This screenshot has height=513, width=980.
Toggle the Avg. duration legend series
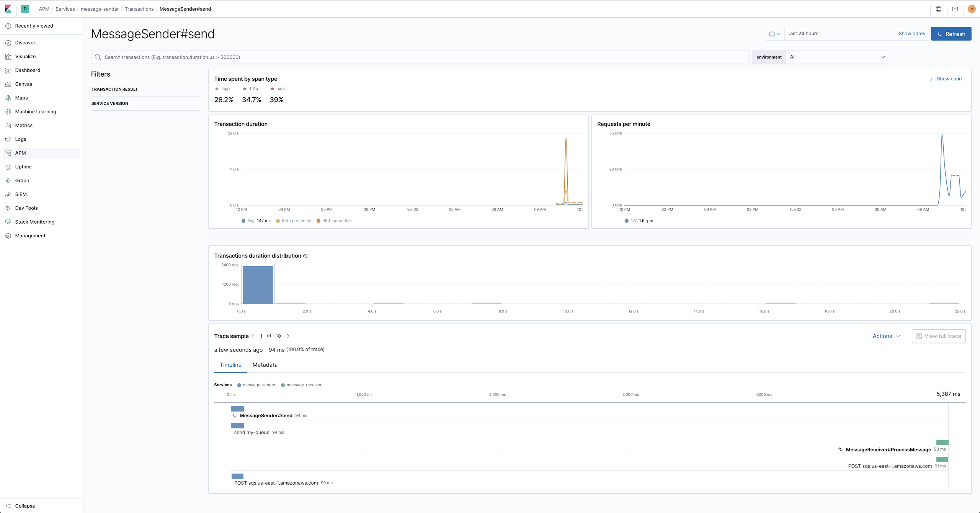pos(256,221)
